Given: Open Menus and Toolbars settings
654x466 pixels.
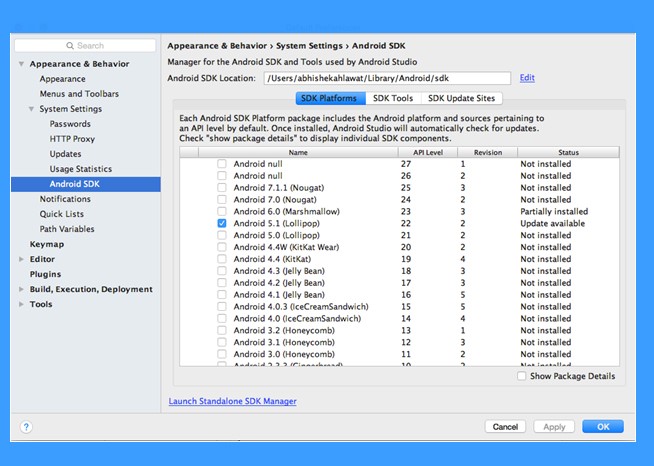Looking at the screenshot, I should [79, 94].
